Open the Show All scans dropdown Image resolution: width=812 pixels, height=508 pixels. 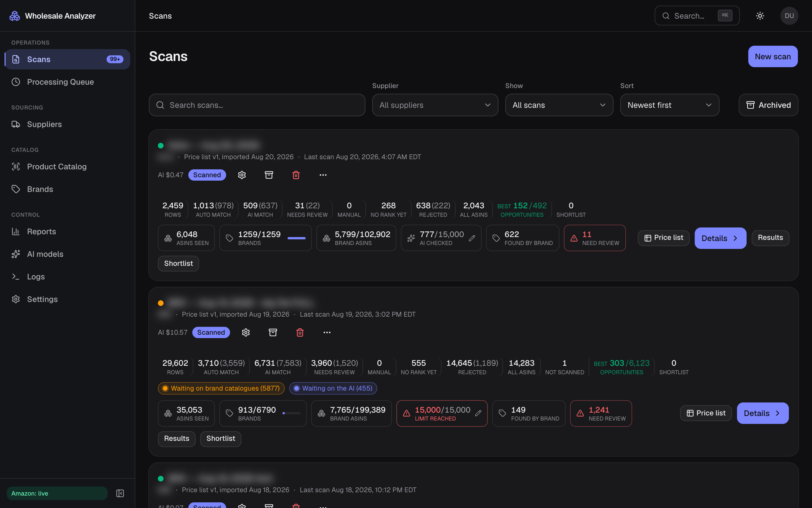pos(559,105)
